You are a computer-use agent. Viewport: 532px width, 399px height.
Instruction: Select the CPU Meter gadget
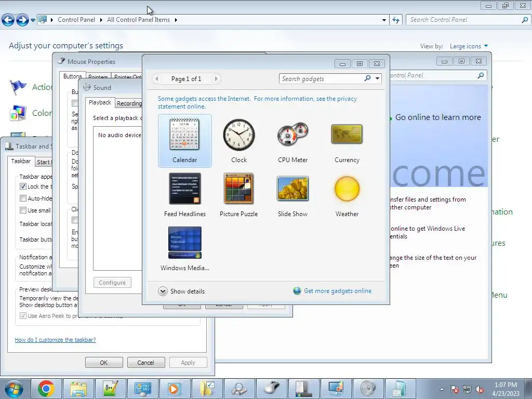pos(293,141)
